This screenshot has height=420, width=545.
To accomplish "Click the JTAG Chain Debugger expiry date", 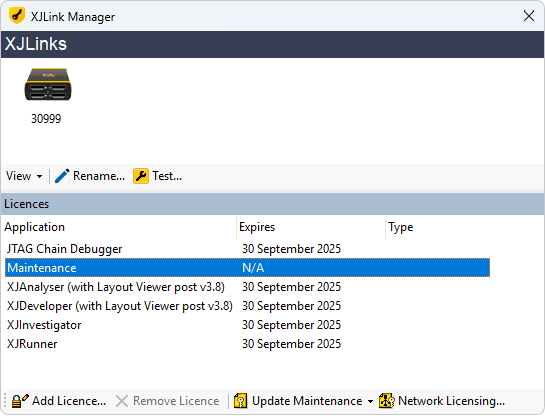I will point(291,249).
